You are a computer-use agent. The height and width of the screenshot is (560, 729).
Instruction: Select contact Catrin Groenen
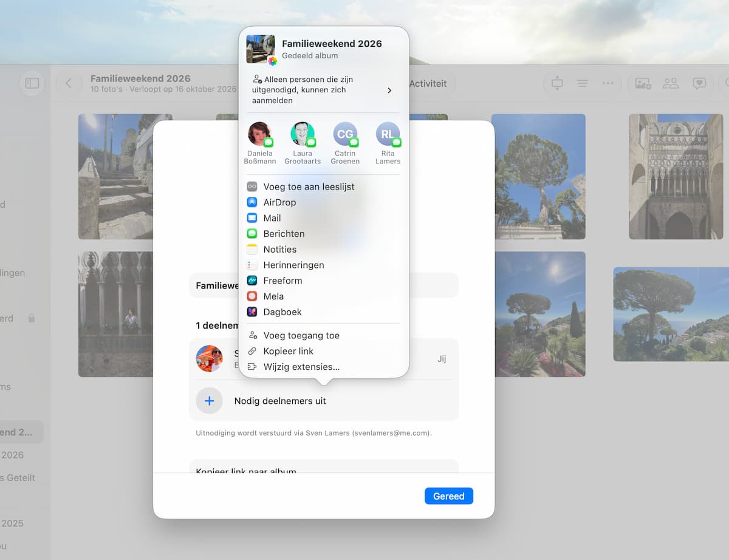pyautogui.click(x=345, y=143)
